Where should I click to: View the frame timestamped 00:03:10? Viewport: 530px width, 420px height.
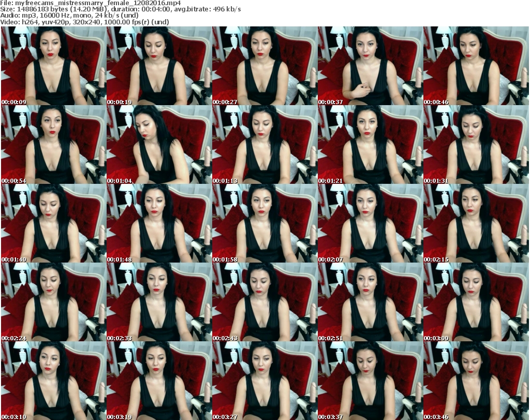53,381
